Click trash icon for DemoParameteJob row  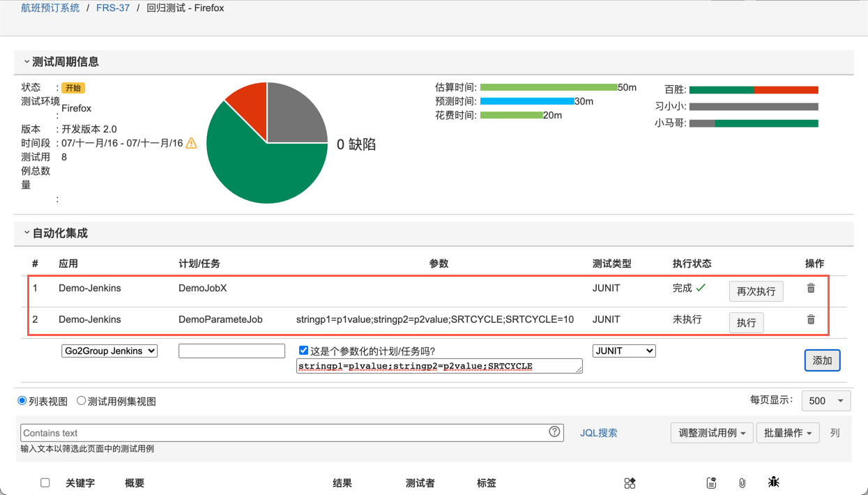[811, 319]
